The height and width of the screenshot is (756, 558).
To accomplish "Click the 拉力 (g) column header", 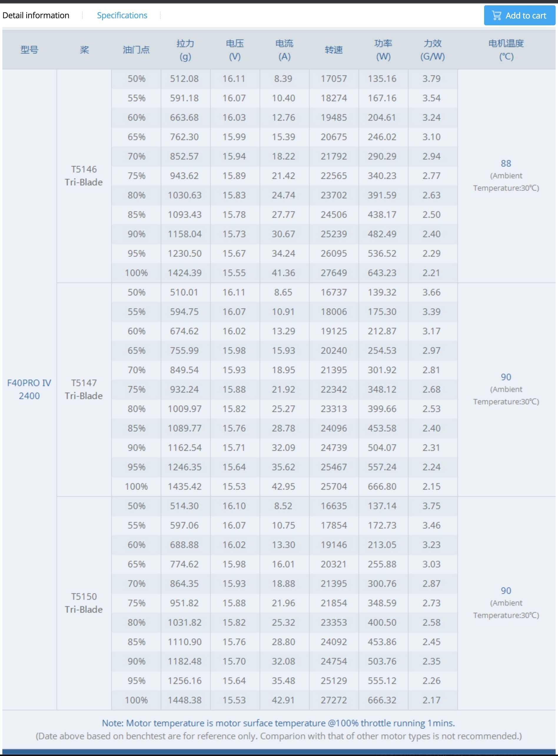I will coord(185,50).
